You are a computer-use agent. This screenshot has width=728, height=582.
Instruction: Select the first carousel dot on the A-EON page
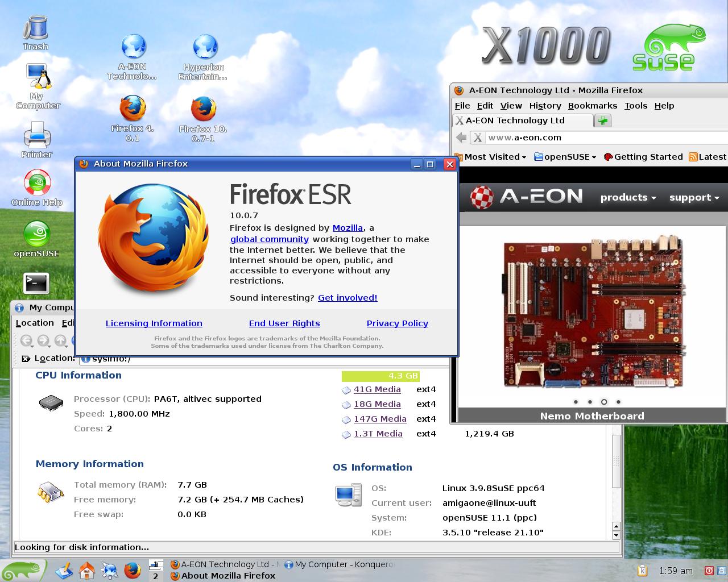(x=576, y=402)
